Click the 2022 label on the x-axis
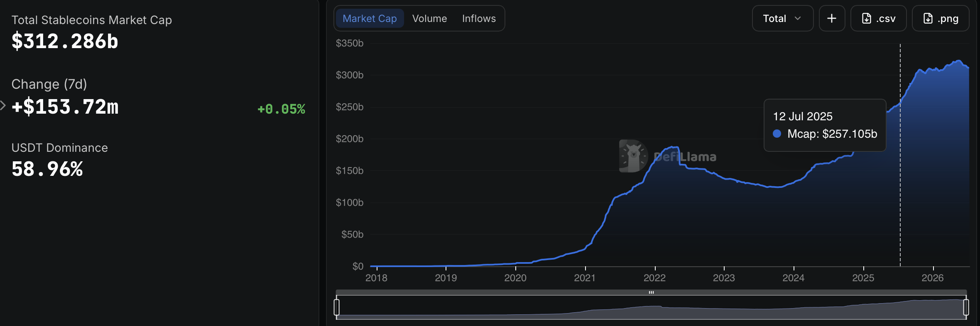The width and height of the screenshot is (980, 326). [x=655, y=278]
